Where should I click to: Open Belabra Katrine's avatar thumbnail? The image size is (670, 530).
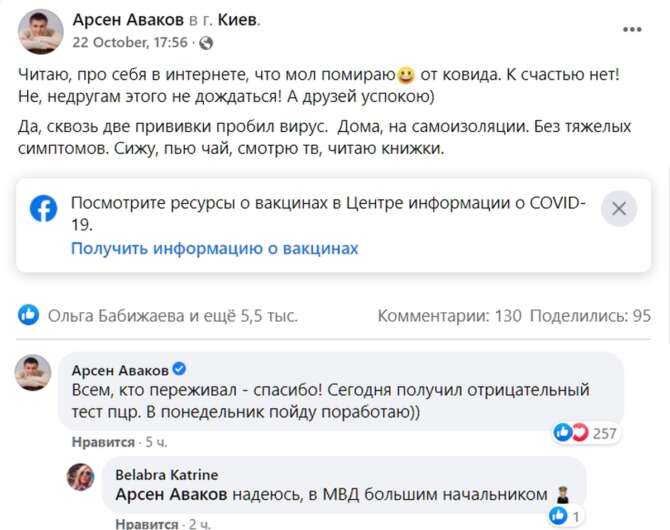click(x=81, y=477)
